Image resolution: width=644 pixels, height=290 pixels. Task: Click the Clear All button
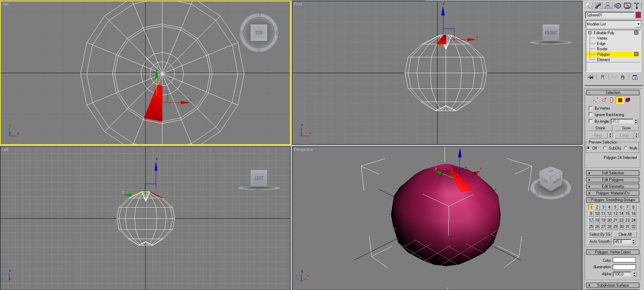625,234
